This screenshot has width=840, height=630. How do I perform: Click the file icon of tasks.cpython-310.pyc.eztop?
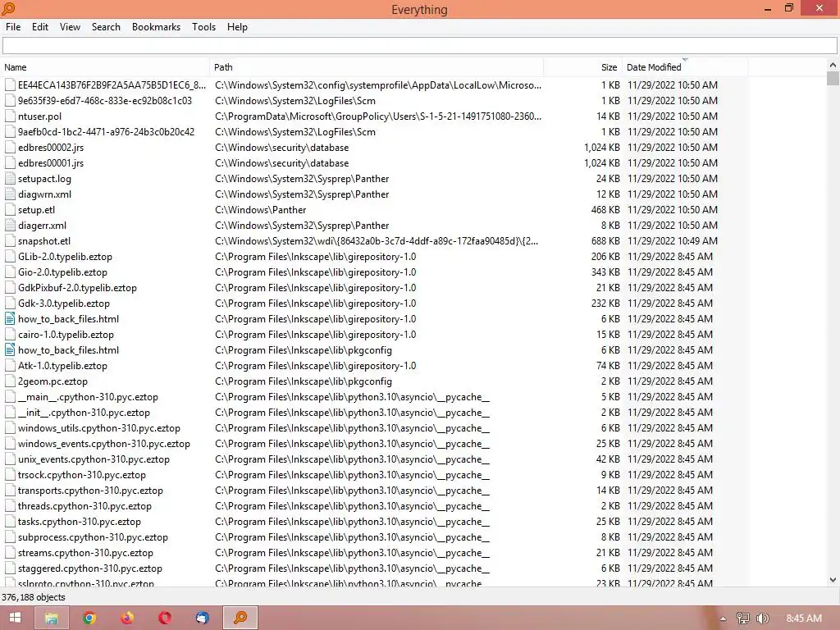[10, 521]
